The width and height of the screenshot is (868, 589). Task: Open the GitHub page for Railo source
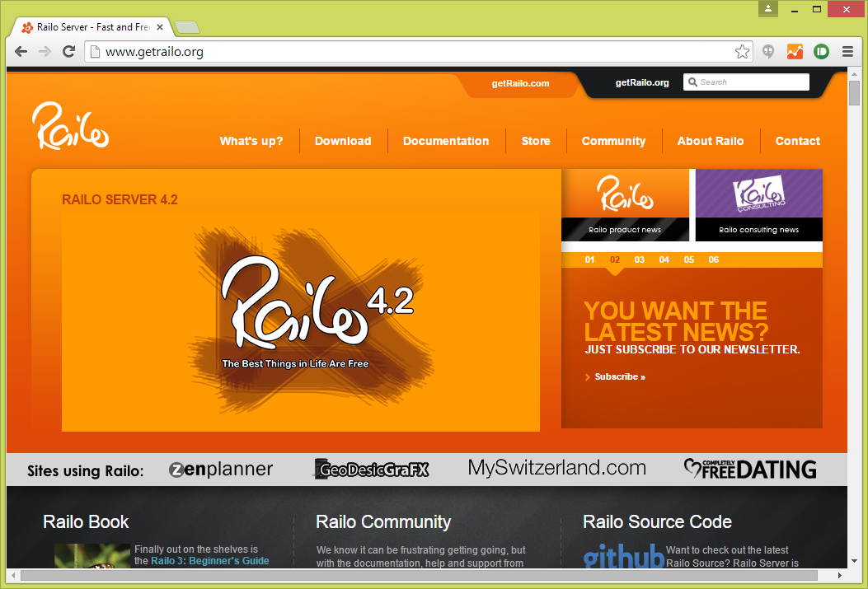pyautogui.click(x=624, y=558)
